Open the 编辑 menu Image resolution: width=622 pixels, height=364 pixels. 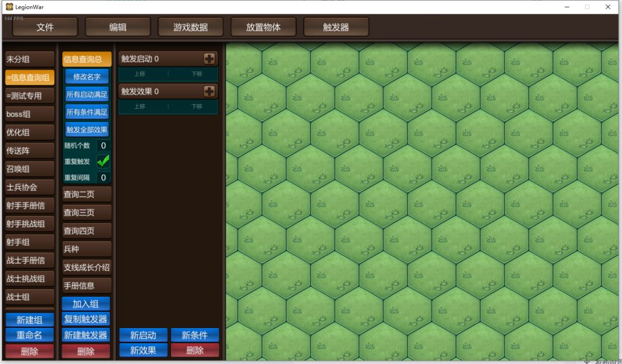118,27
